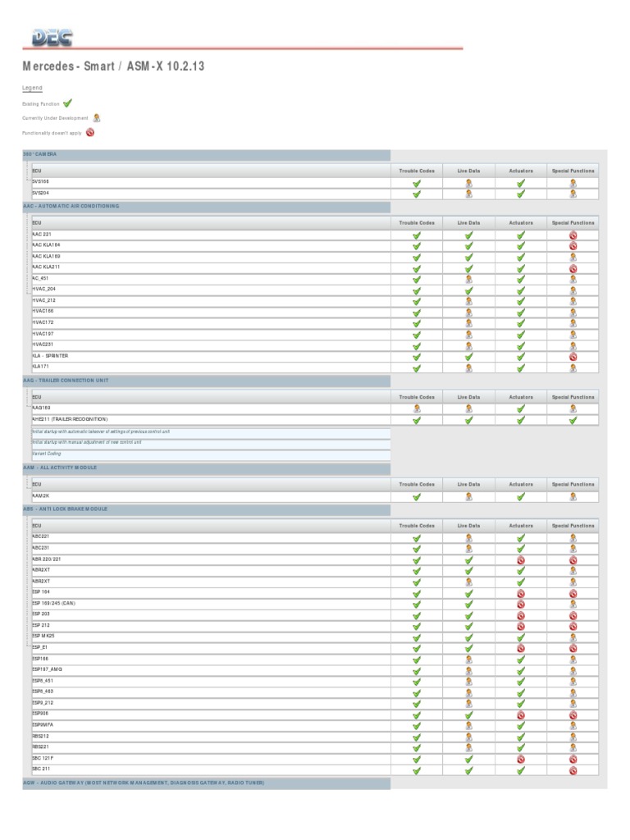Viewport: 630px width, 840px height.
Task: Click the Actuators checkmark for ESP MK25
Action: coord(521,637)
